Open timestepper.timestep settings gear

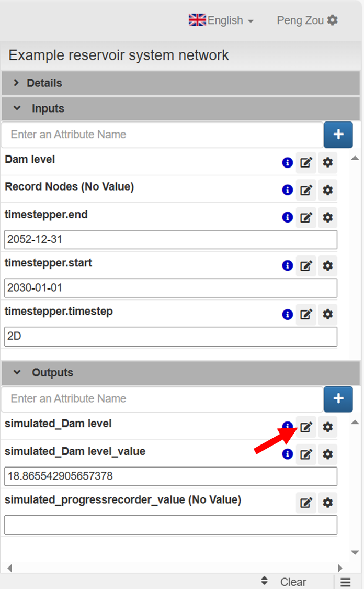coord(327,314)
